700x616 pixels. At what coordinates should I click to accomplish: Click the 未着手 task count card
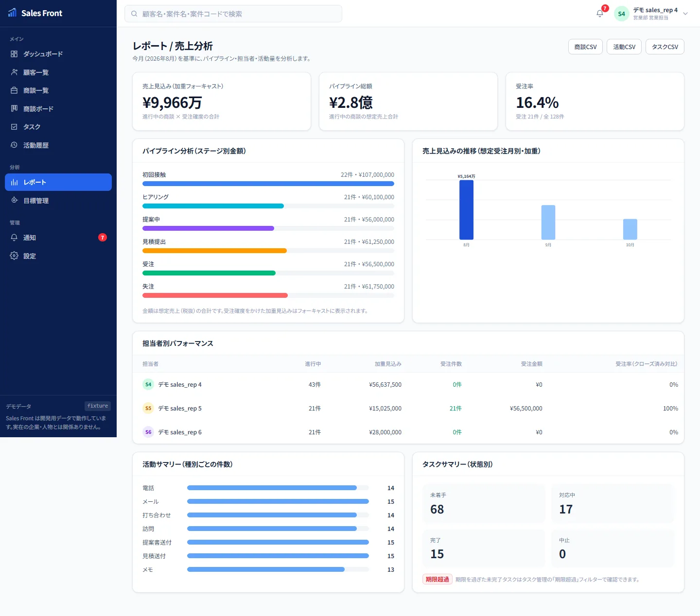point(484,503)
